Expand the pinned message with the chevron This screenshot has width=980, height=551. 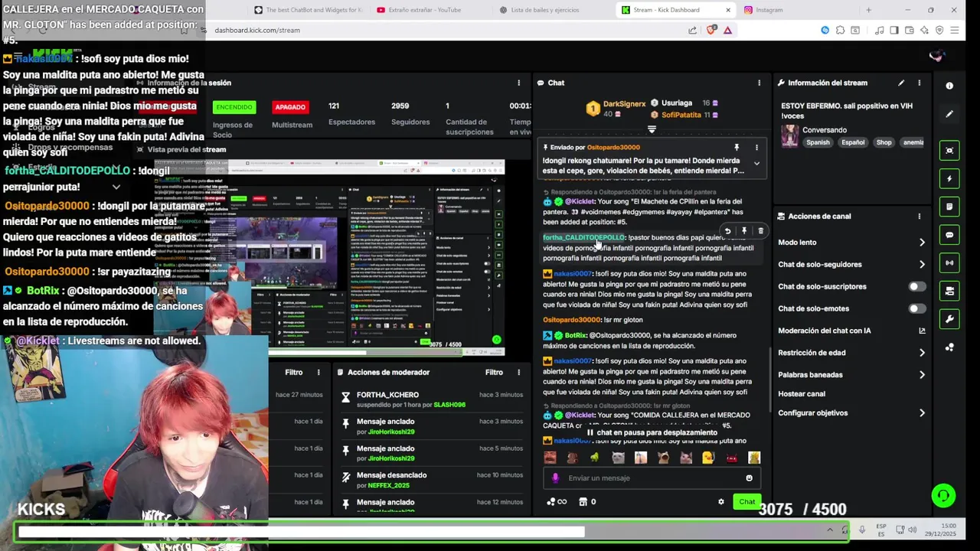pos(756,163)
